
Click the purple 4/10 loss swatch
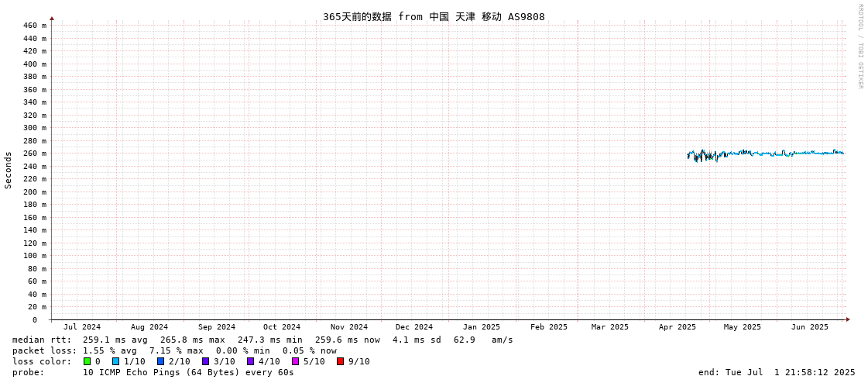tap(250, 361)
